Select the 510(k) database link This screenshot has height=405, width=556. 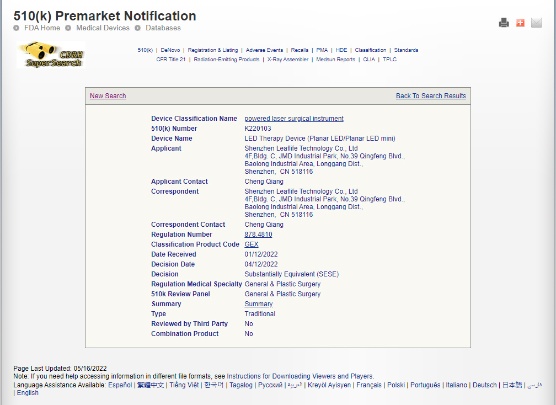145,50
